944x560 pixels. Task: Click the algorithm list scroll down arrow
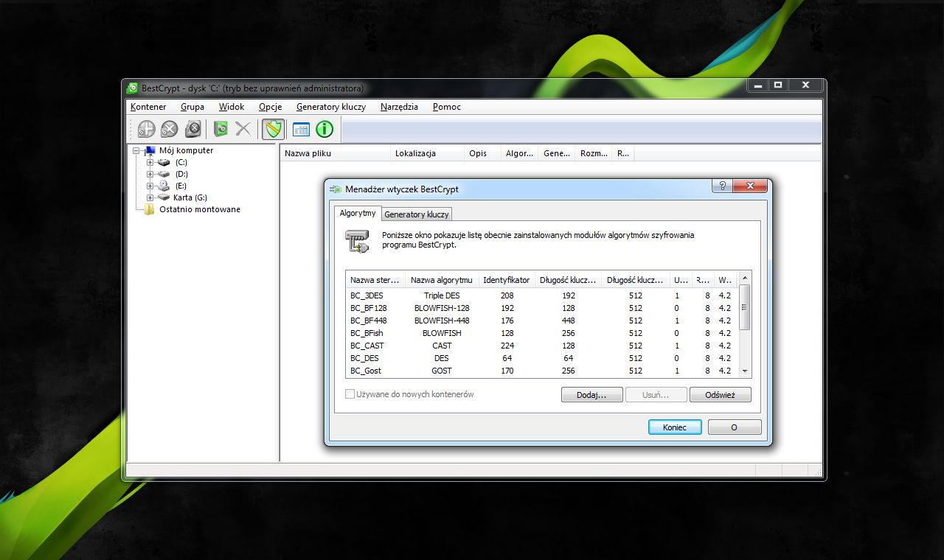click(745, 371)
